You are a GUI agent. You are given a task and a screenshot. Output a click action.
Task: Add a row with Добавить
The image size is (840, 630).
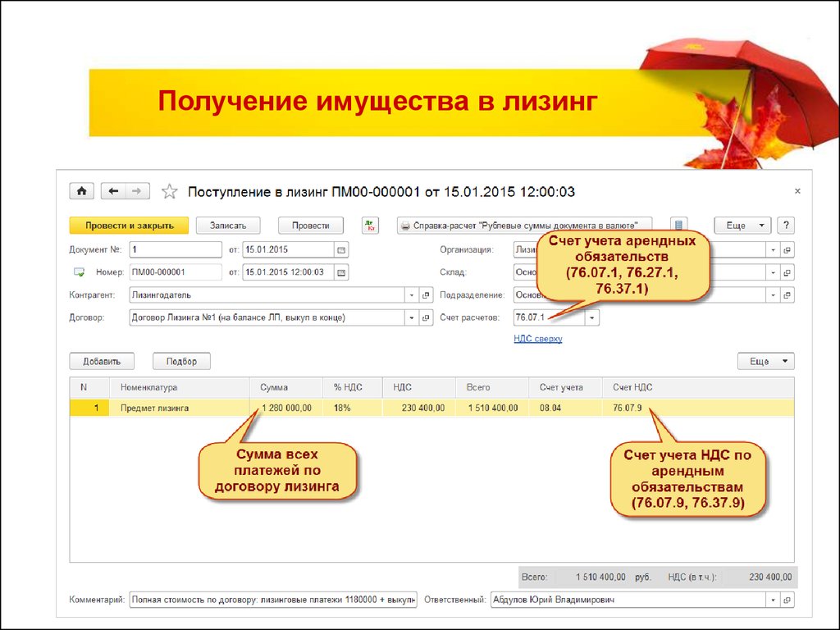click(x=102, y=361)
